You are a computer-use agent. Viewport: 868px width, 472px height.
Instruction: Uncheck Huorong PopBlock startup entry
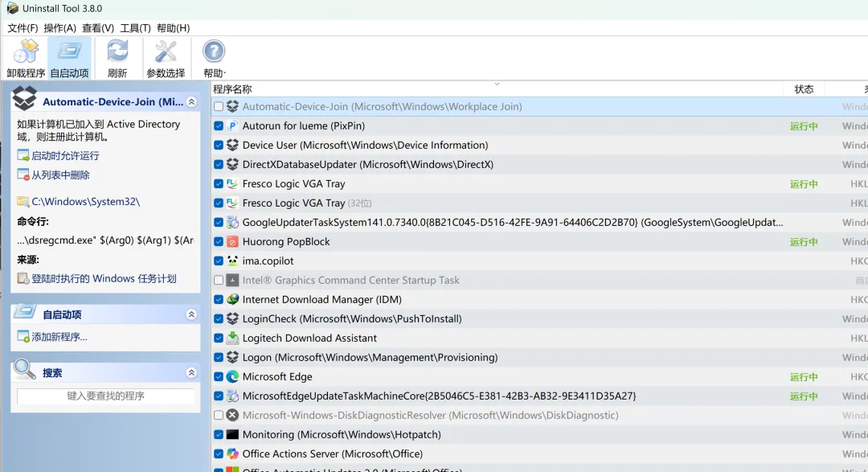pyautogui.click(x=219, y=241)
